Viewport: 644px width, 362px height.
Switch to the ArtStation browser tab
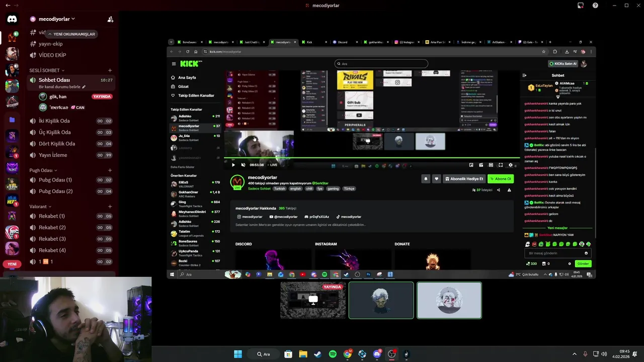click(x=500, y=42)
